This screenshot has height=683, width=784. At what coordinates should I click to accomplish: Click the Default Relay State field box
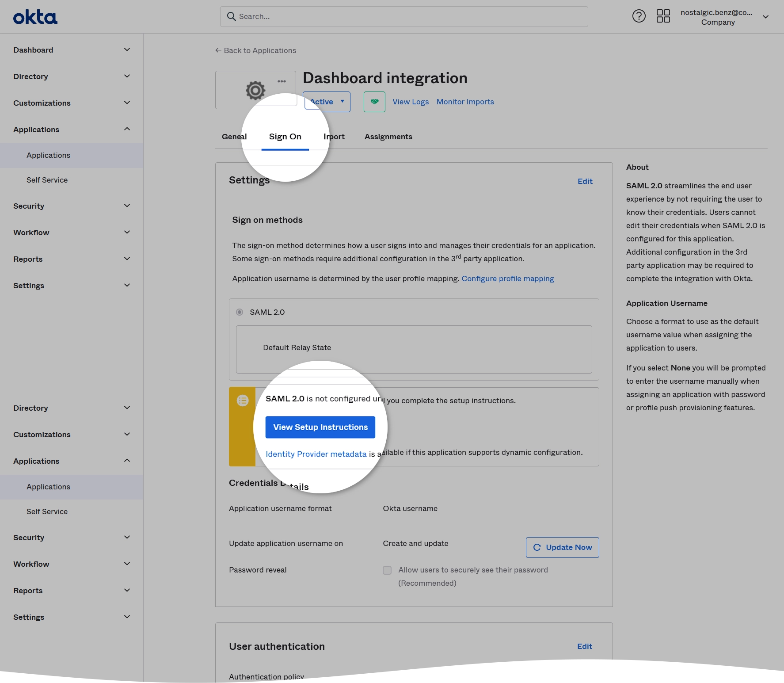(414, 349)
